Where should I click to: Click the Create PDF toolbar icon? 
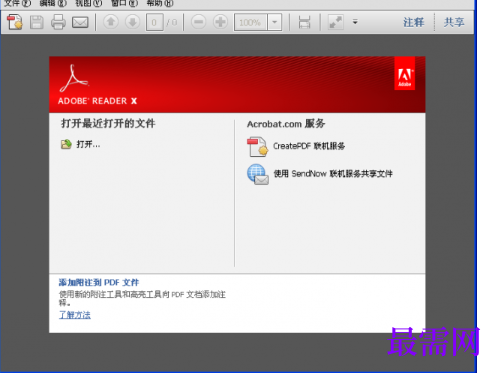15,22
